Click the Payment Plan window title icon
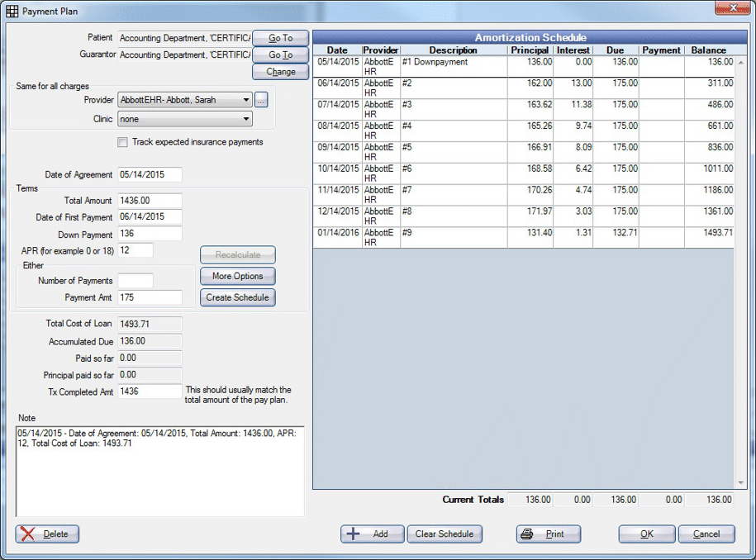 (x=12, y=12)
